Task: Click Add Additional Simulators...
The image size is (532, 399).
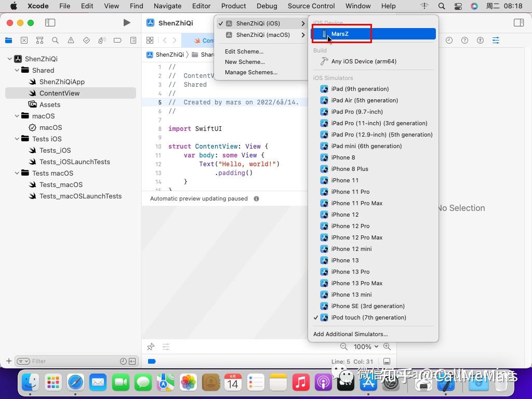Action: 351,334
